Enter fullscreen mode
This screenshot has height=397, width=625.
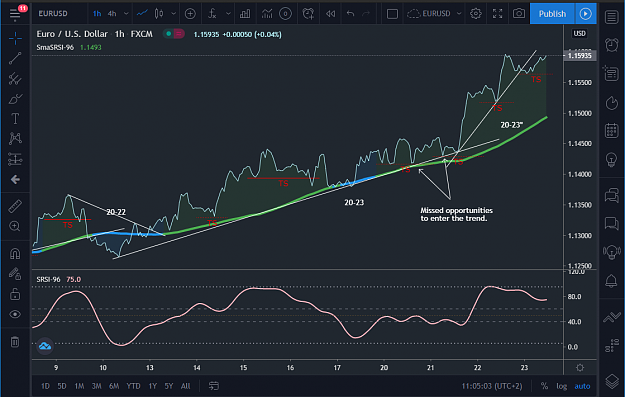tap(497, 14)
